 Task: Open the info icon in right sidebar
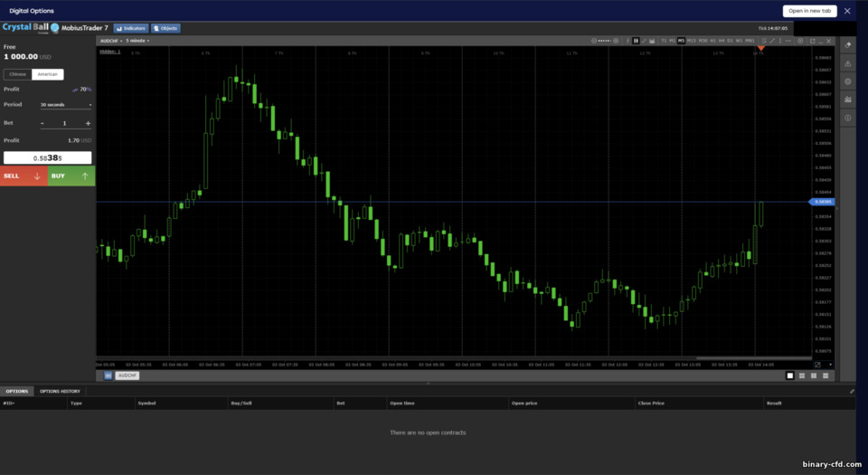click(x=847, y=118)
